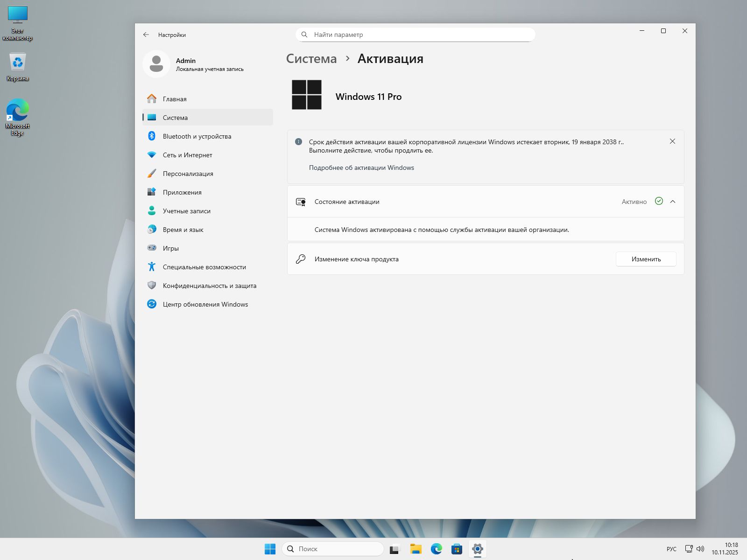Open Специальные возможности section
The image size is (747, 560).
(204, 267)
